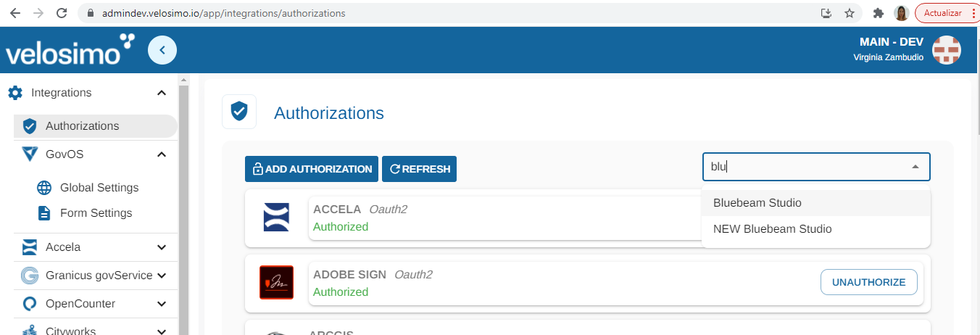Click the Velosimo logo
Image resolution: width=980 pixels, height=335 pixels.
coord(70,50)
